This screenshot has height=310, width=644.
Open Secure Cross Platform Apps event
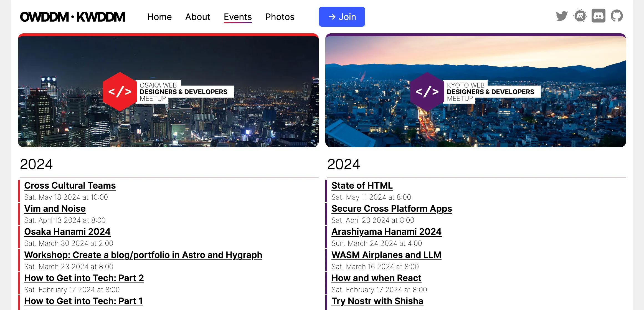tap(392, 208)
